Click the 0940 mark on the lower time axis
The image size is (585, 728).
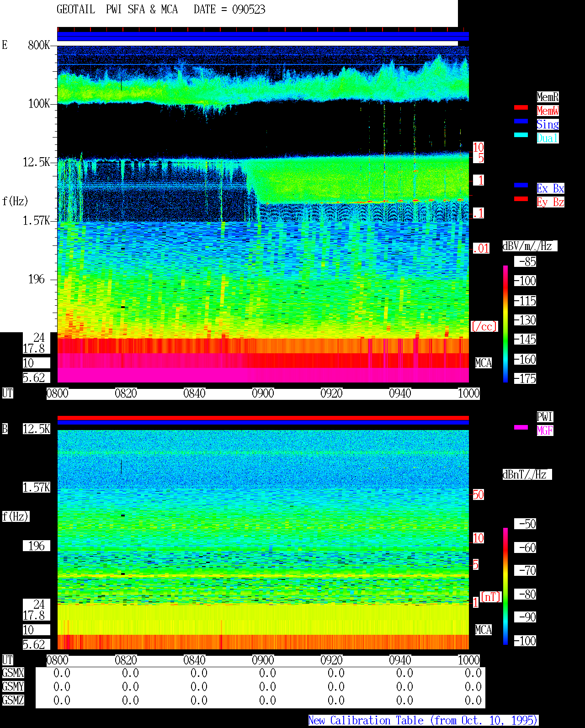point(400,660)
